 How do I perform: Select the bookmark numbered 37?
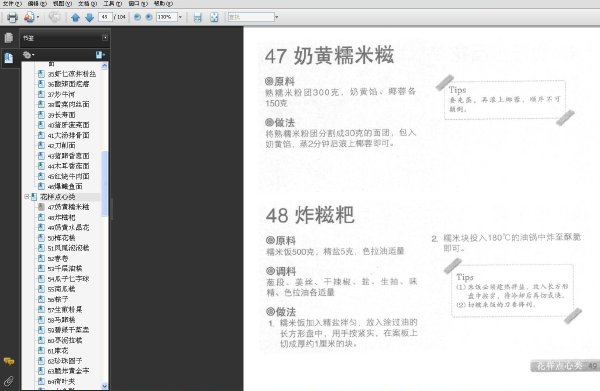pos(61,94)
